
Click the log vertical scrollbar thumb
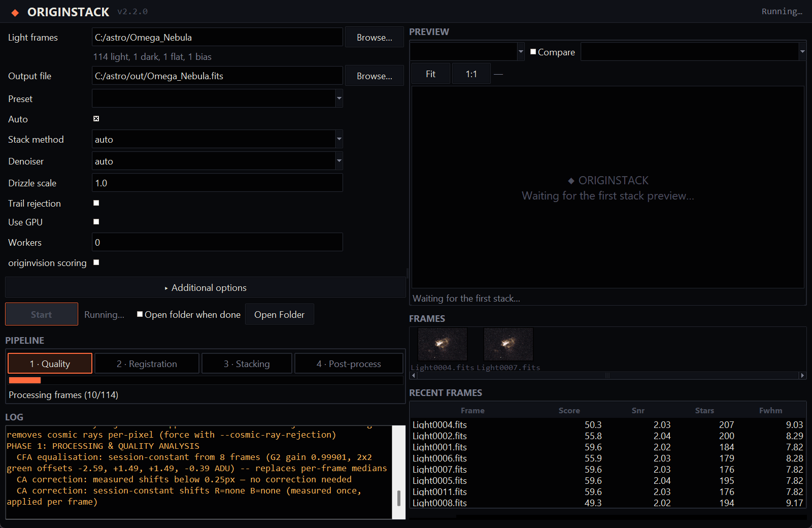(x=399, y=498)
